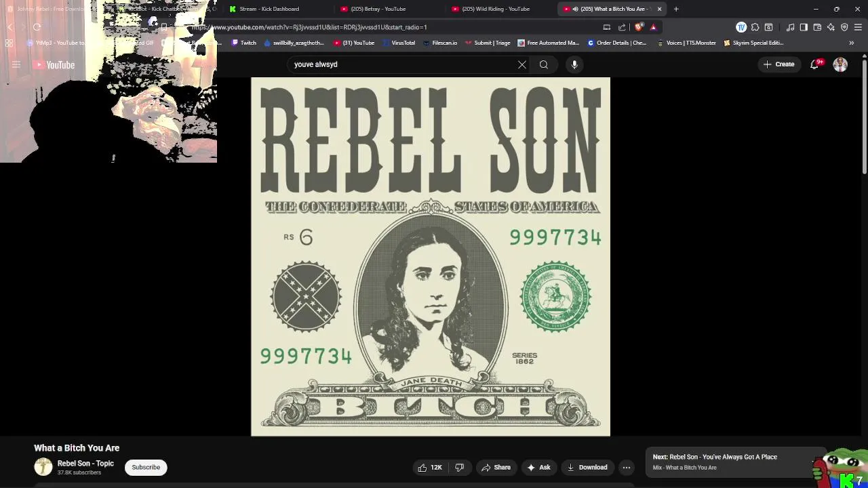This screenshot has height=488, width=868.
Task: Click the Brave Rewards triangle icon
Action: pos(653,27)
